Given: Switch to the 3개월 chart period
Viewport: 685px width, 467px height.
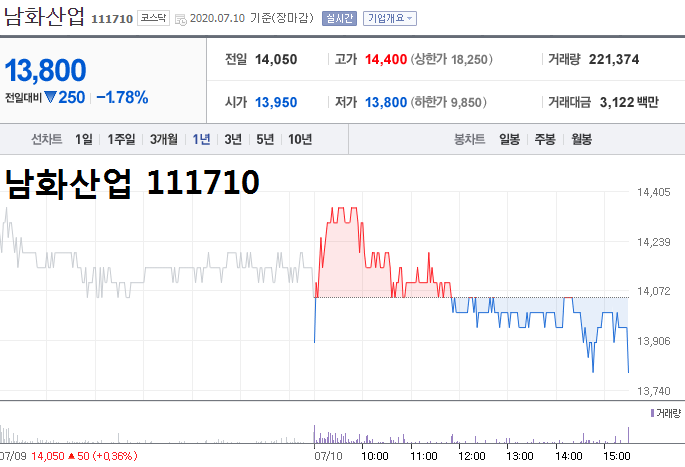Looking at the screenshot, I should pyautogui.click(x=164, y=139).
